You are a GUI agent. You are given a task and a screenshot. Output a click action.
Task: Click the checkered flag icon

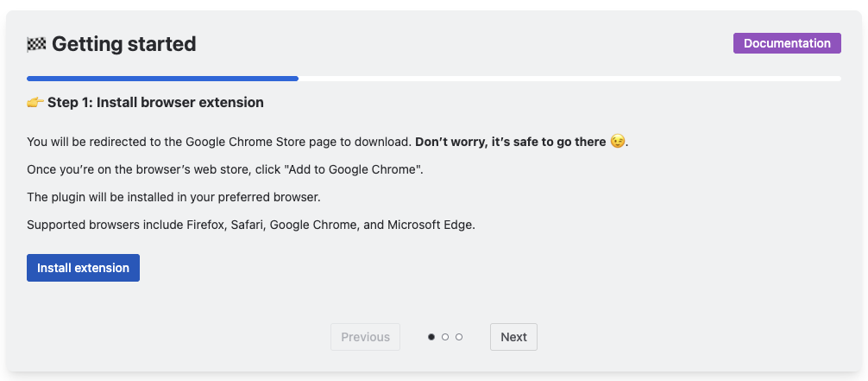click(35, 44)
